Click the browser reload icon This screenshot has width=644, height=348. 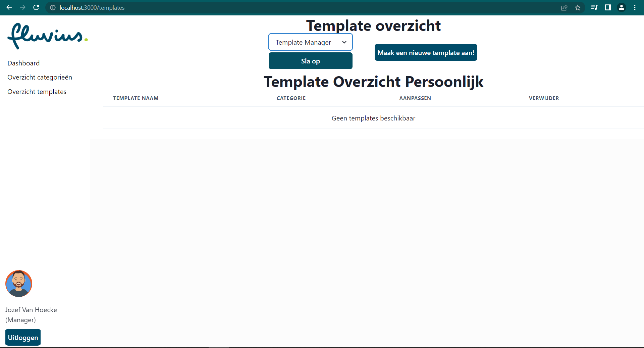click(36, 7)
